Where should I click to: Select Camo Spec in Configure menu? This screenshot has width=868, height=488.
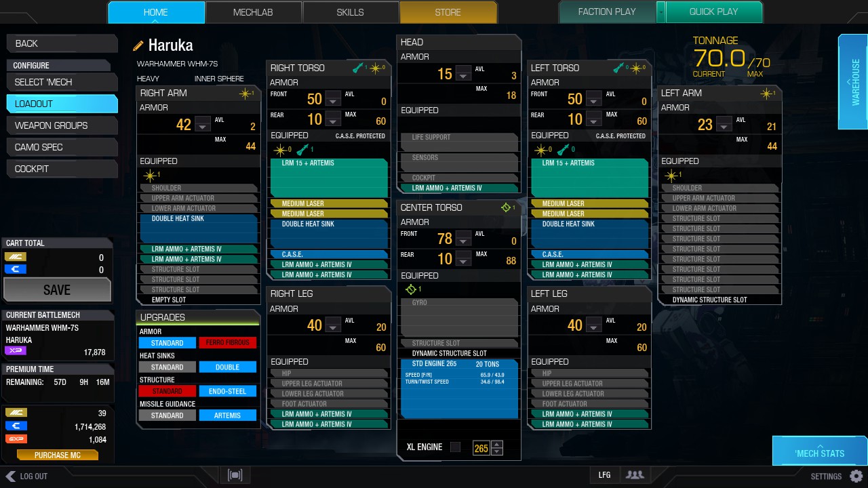[x=62, y=147]
